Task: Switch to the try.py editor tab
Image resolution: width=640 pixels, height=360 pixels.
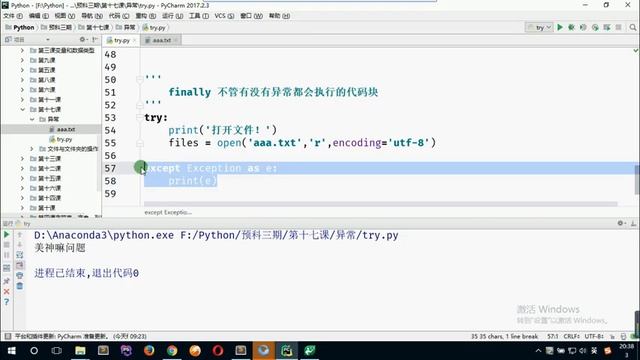Action: pos(122,40)
